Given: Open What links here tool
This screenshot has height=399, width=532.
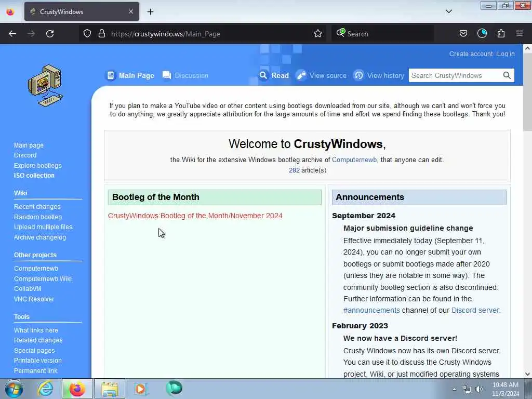Looking at the screenshot, I should [36, 330].
